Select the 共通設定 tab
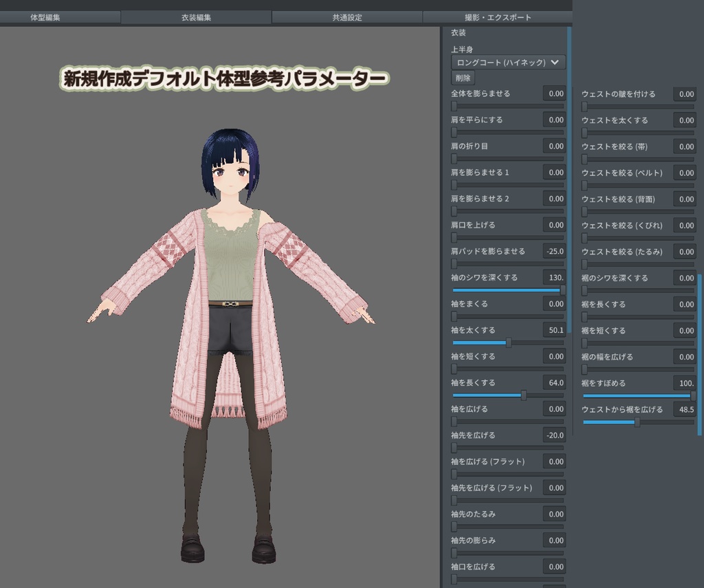 pos(346,17)
